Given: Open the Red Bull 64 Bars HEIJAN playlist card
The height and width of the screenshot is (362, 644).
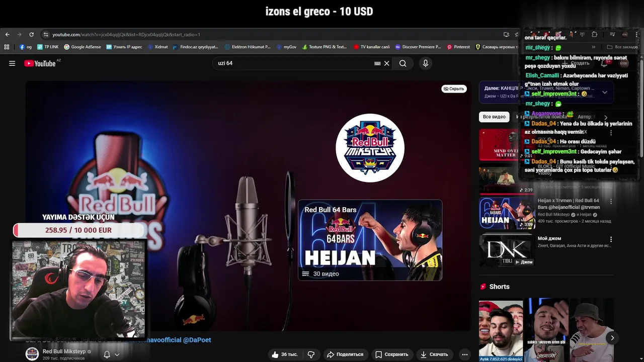Looking at the screenshot, I should (370, 240).
